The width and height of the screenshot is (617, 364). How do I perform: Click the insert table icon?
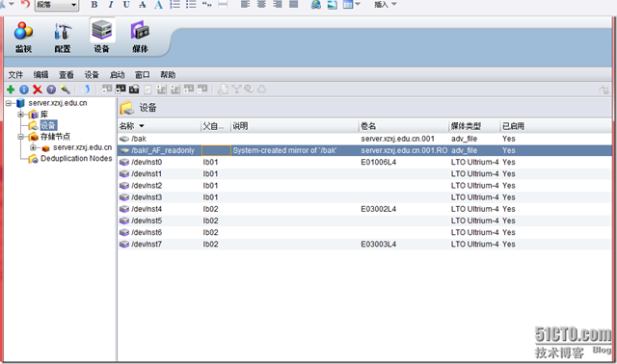348,4
